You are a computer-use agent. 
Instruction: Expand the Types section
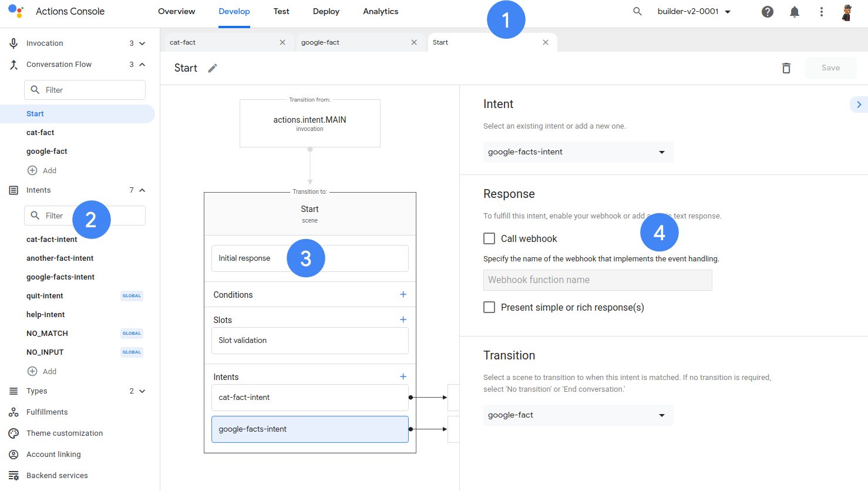tap(142, 391)
